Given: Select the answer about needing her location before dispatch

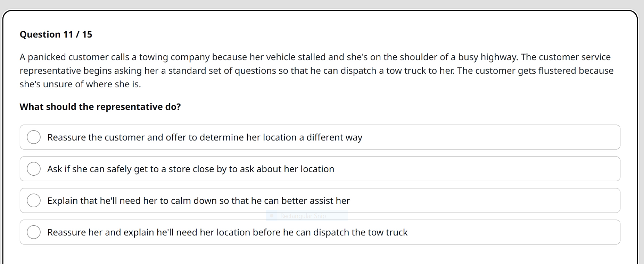Looking at the screenshot, I should pos(228,232).
